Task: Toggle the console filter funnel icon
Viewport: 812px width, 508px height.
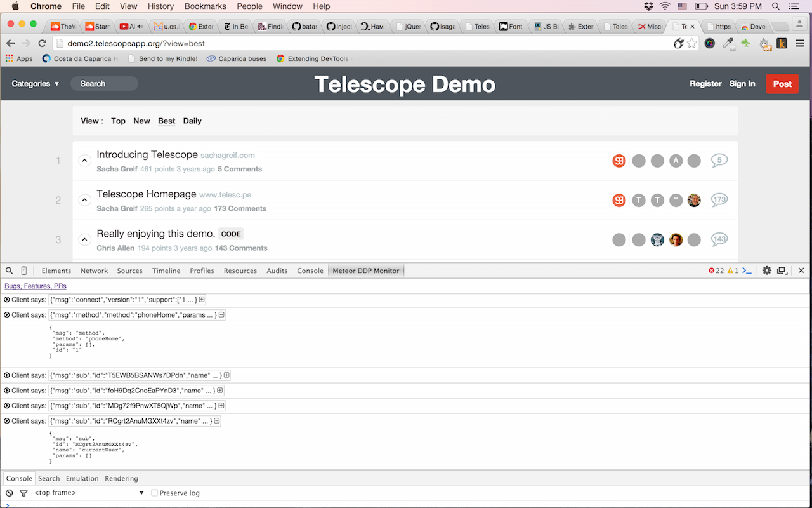Action: click(x=23, y=493)
